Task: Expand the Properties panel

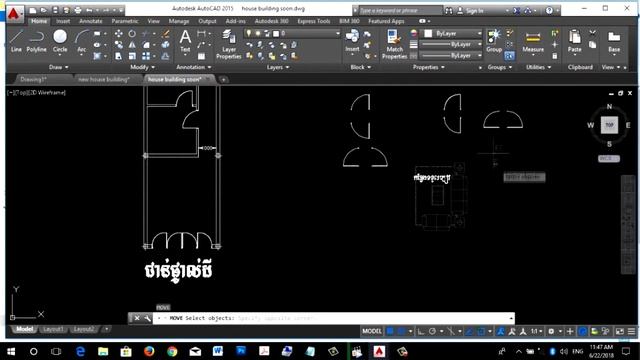Action: pyautogui.click(x=428, y=67)
